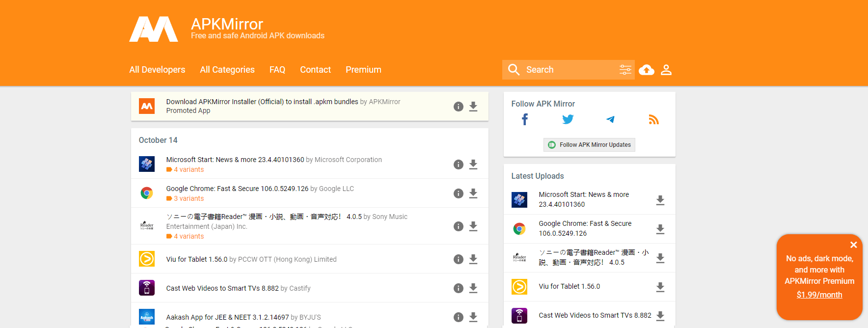Click the APKMirror site title text
868x328 pixels.
(227, 24)
